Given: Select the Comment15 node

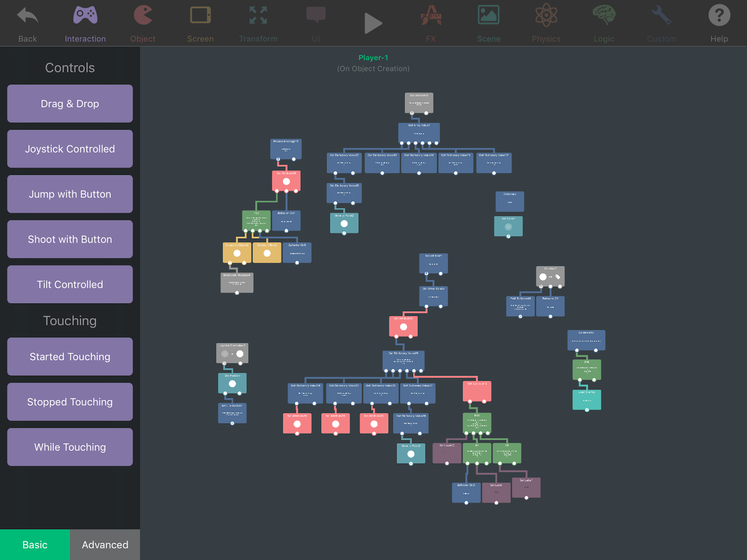Looking at the screenshot, I should pos(586,341).
